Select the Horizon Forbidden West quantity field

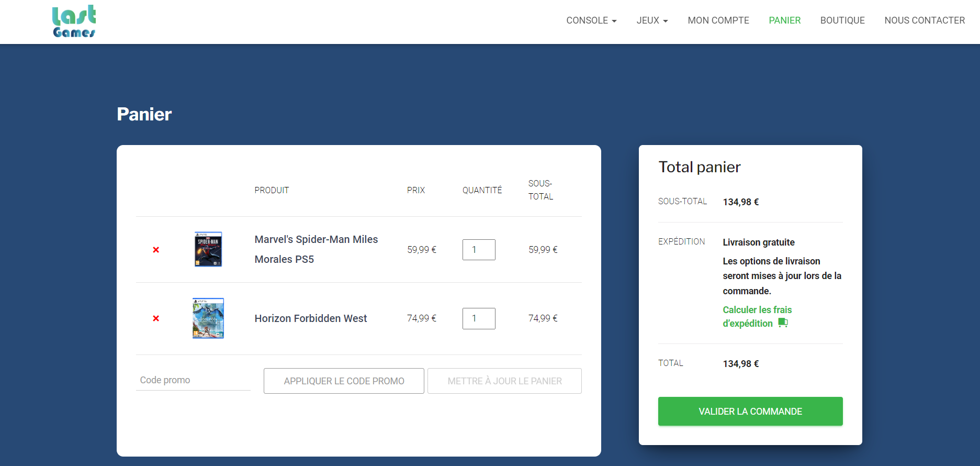[479, 318]
